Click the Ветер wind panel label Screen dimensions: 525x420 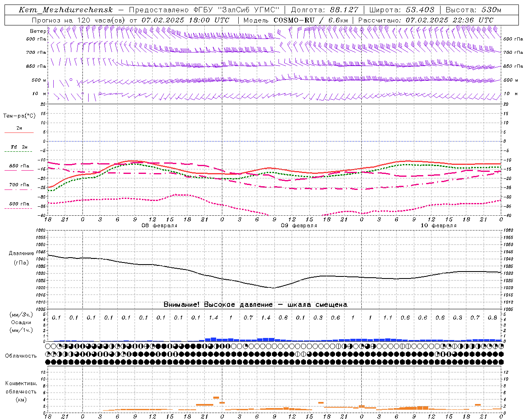point(38,31)
